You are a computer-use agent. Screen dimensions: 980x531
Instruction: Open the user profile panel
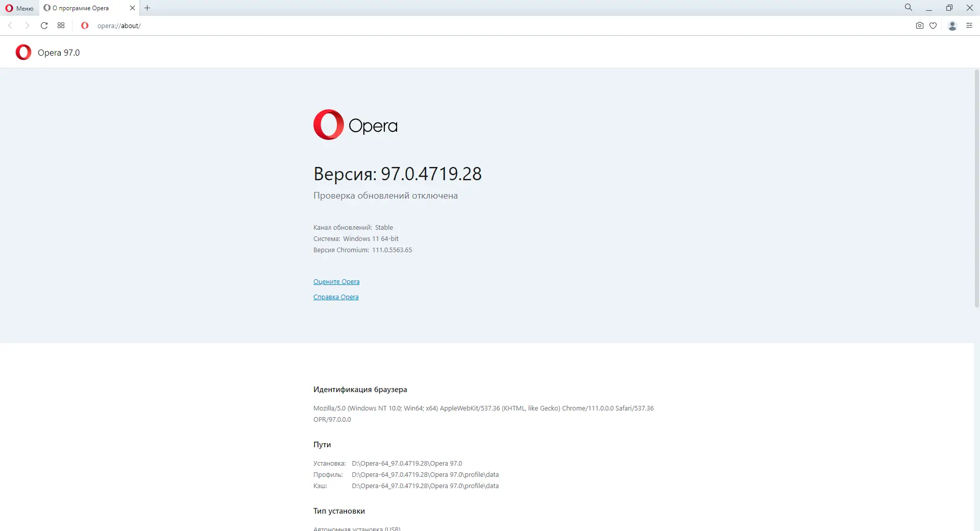951,26
